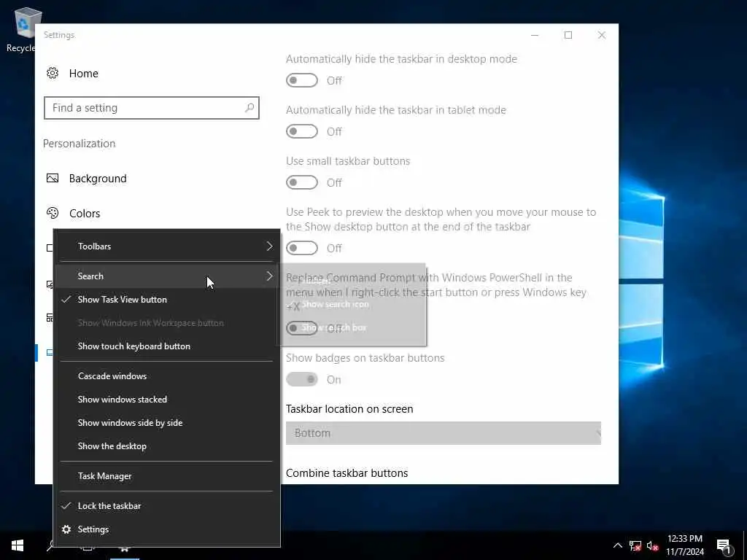The height and width of the screenshot is (560, 747).
Task: Maximize the Settings window
Action: [568, 35]
